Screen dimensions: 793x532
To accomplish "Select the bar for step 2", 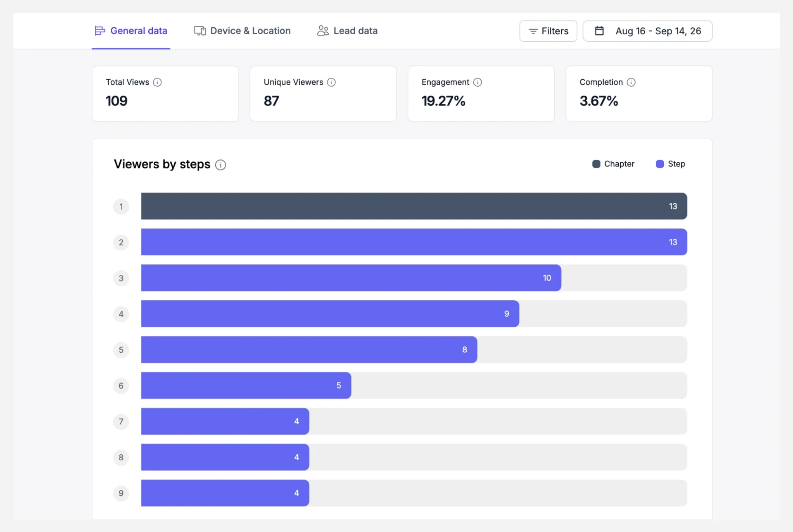I will [414, 242].
